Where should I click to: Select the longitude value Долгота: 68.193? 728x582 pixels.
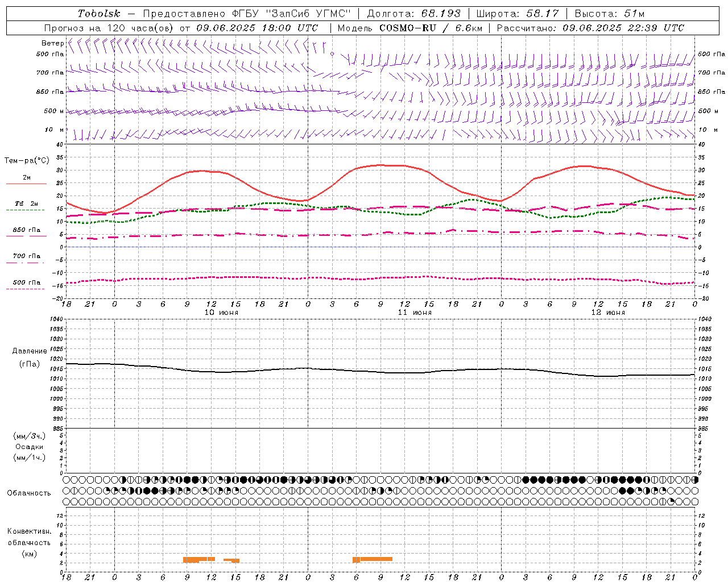[x=413, y=14]
